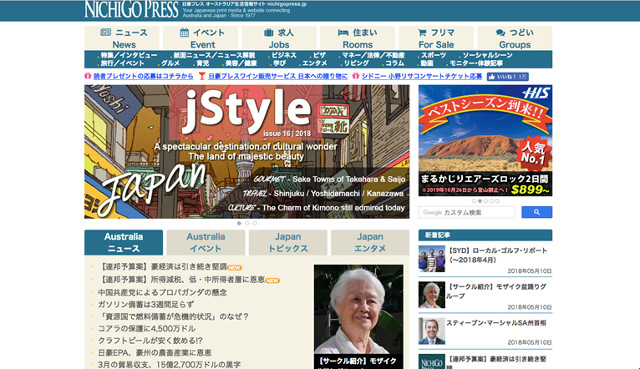Click the スティーブン・マーシャル portrait thumbnail
Image resolution: width=640 pixels, height=369 pixels.
pyautogui.click(x=431, y=331)
